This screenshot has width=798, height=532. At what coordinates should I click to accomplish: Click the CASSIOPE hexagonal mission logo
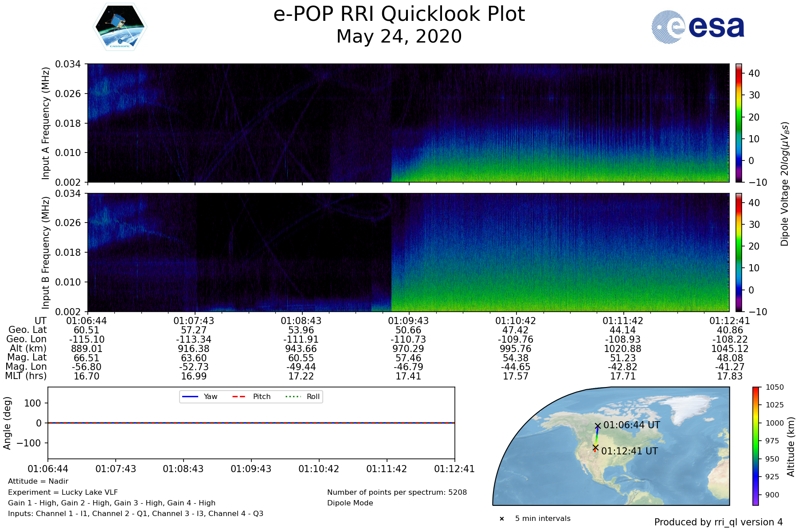120,27
